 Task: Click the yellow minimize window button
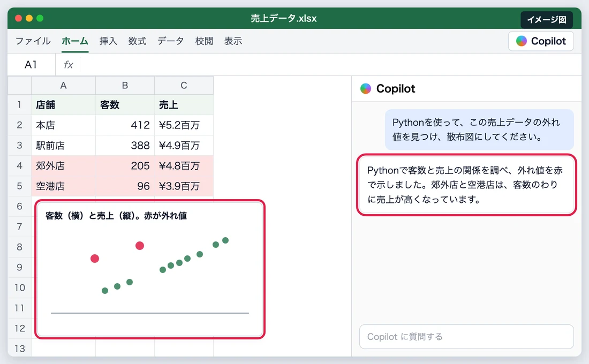pos(29,18)
